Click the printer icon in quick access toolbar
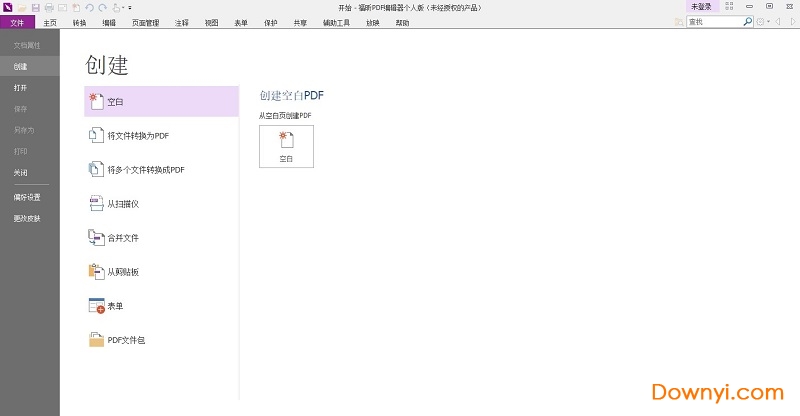Image resolution: width=800 pixels, height=416 pixels. pyautogui.click(x=49, y=8)
